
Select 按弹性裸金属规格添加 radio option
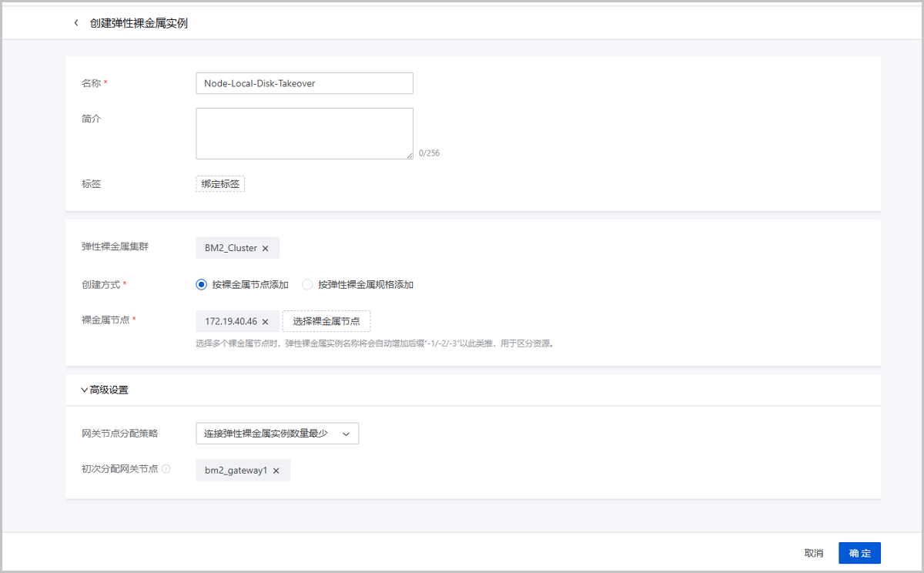pos(308,284)
